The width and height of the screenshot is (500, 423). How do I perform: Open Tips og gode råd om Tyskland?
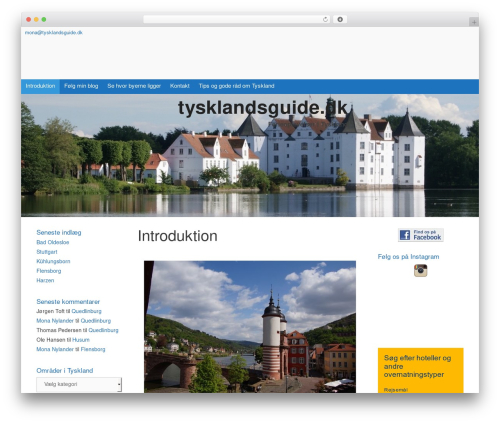pyautogui.click(x=236, y=86)
